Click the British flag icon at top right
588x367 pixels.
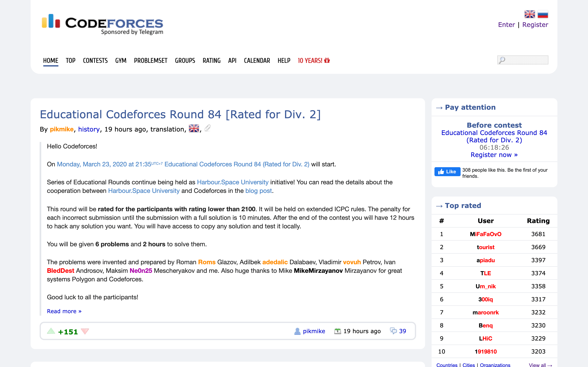coord(530,14)
